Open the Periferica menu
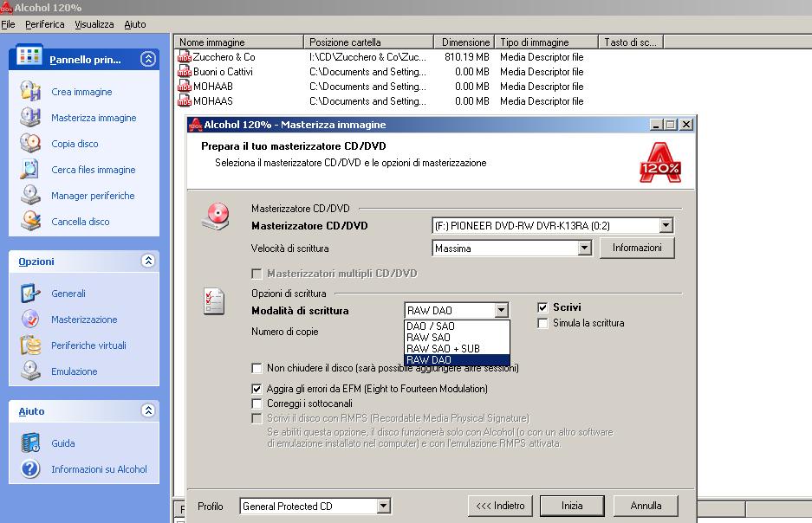812x523 pixels. [x=44, y=24]
